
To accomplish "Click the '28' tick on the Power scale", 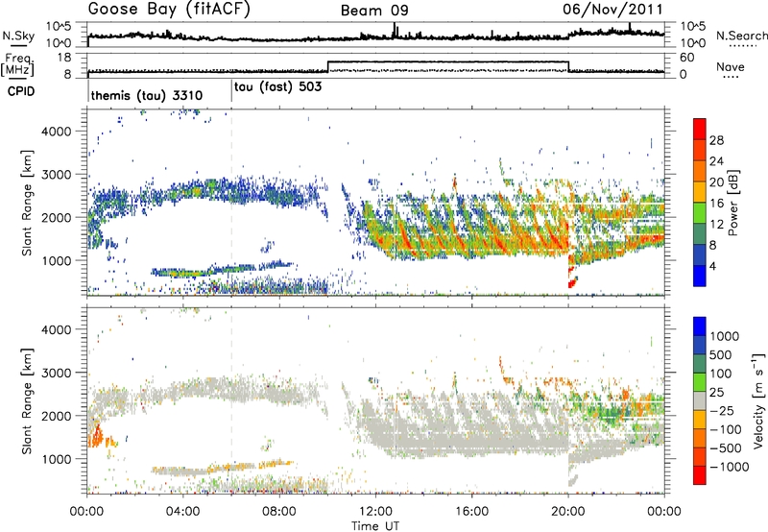I will [x=716, y=141].
